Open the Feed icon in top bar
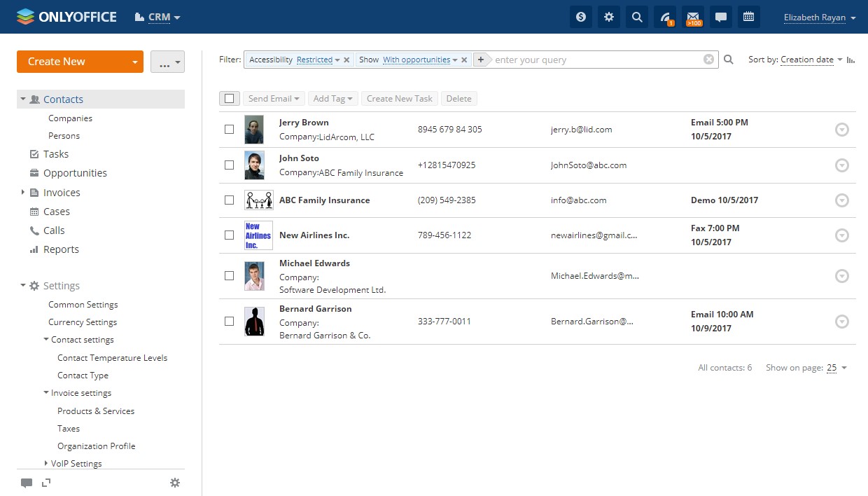868x496 pixels. point(665,18)
